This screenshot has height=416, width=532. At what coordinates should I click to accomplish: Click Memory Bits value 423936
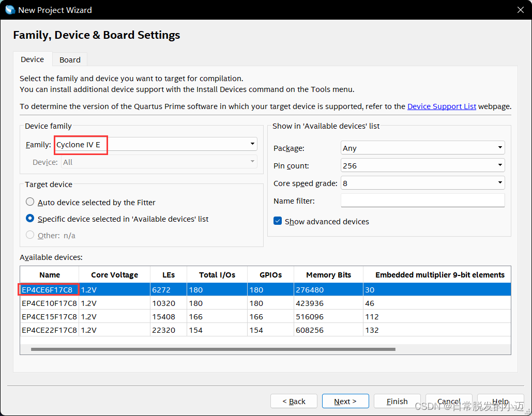[x=310, y=303]
